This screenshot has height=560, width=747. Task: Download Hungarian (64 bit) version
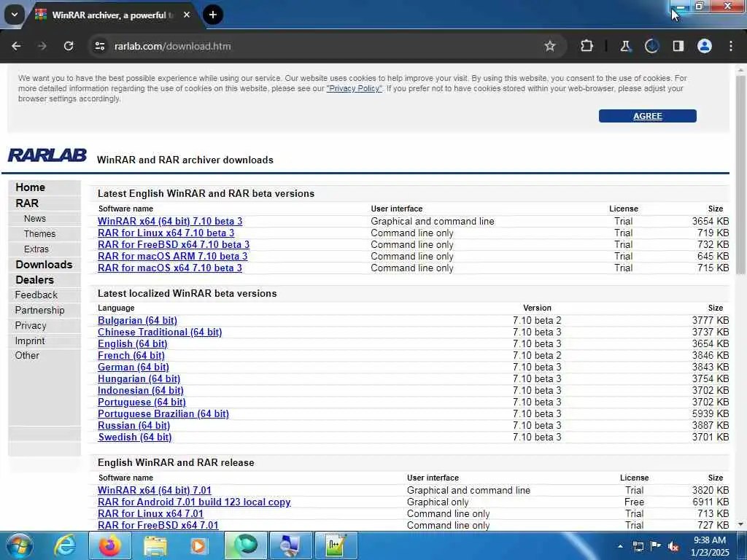139,378
